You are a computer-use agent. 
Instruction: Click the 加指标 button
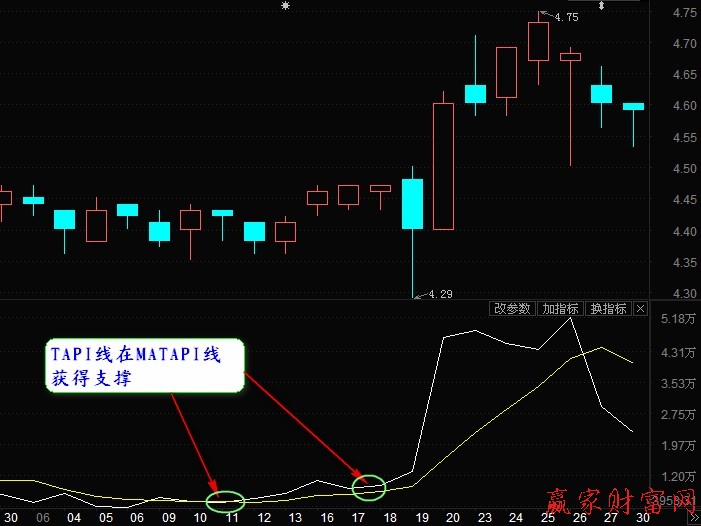[560, 309]
